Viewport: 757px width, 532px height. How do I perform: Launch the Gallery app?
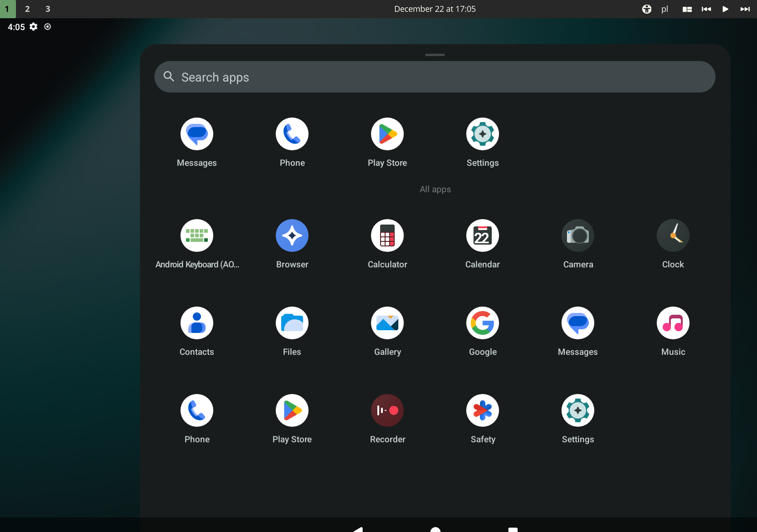(387, 323)
